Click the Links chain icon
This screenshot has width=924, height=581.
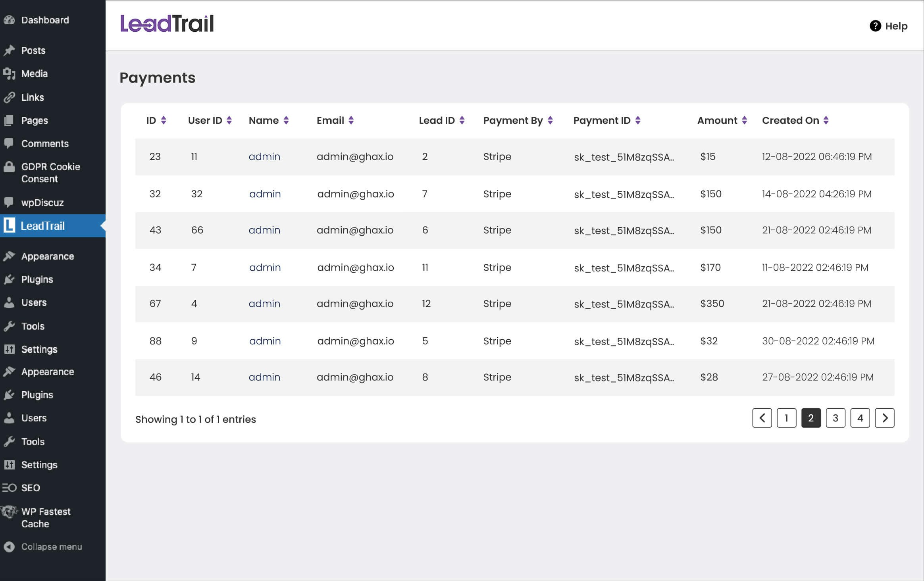click(9, 97)
